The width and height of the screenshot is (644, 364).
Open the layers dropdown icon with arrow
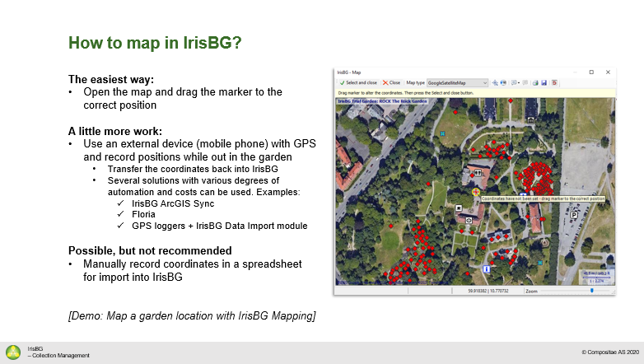(515, 82)
